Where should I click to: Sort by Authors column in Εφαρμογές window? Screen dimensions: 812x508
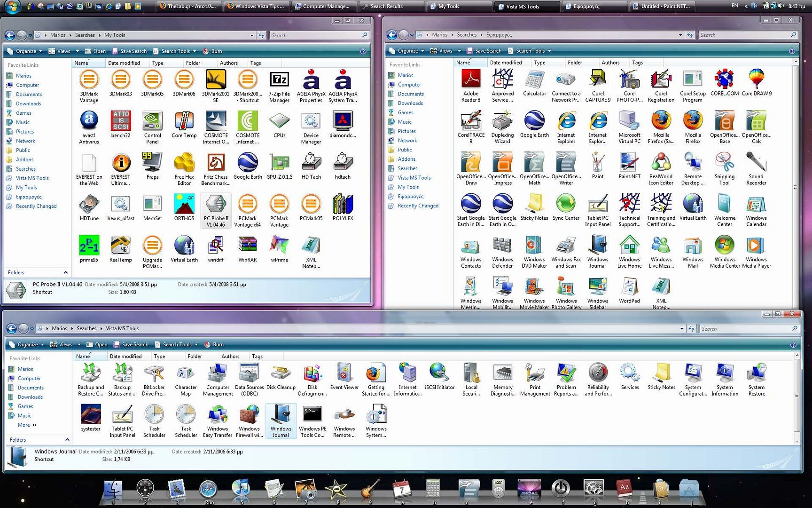[x=610, y=63]
